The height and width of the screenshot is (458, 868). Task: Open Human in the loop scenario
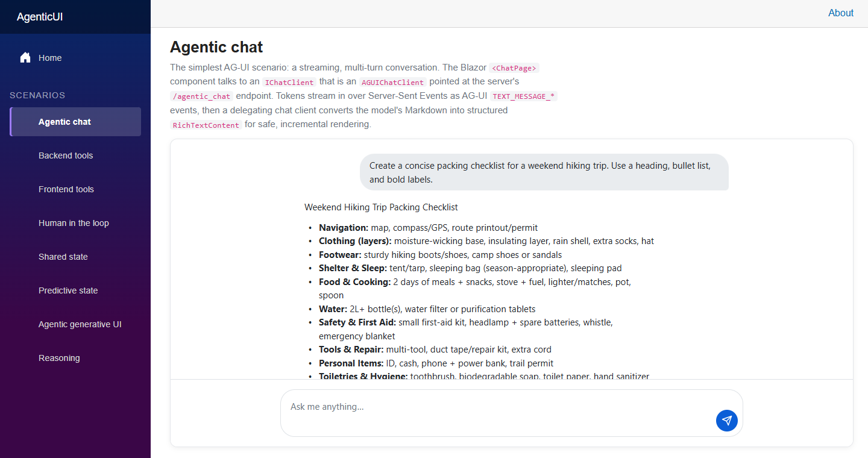75,223
